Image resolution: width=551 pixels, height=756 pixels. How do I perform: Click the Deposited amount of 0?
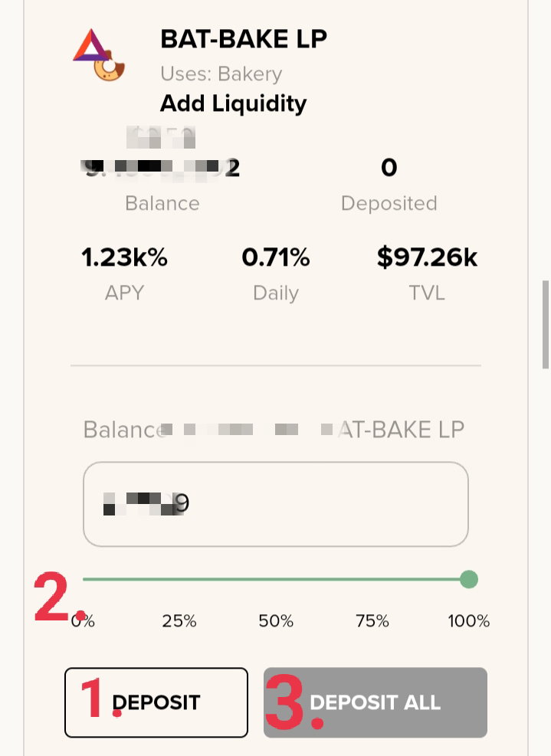(x=389, y=167)
